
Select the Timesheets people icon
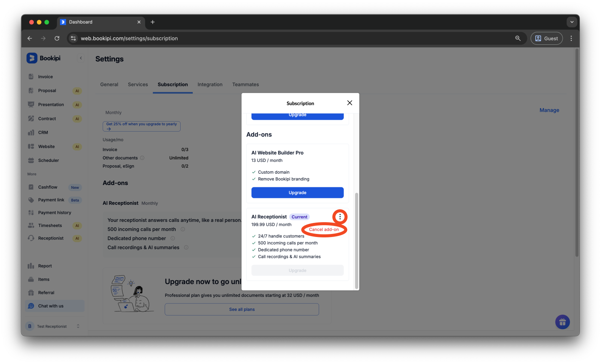pyautogui.click(x=31, y=225)
